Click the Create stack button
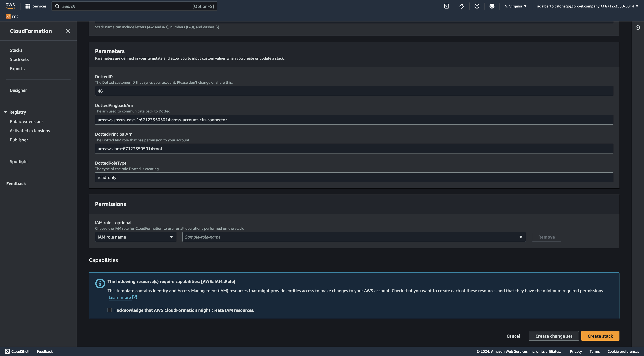Image resolution: width=644 pixels, height=356 pixels. pyautogui.click(x=600, y=336)
